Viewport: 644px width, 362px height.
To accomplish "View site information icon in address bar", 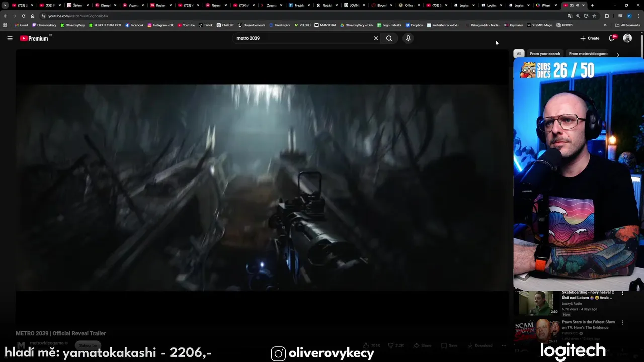I will (x=43, y=16).
